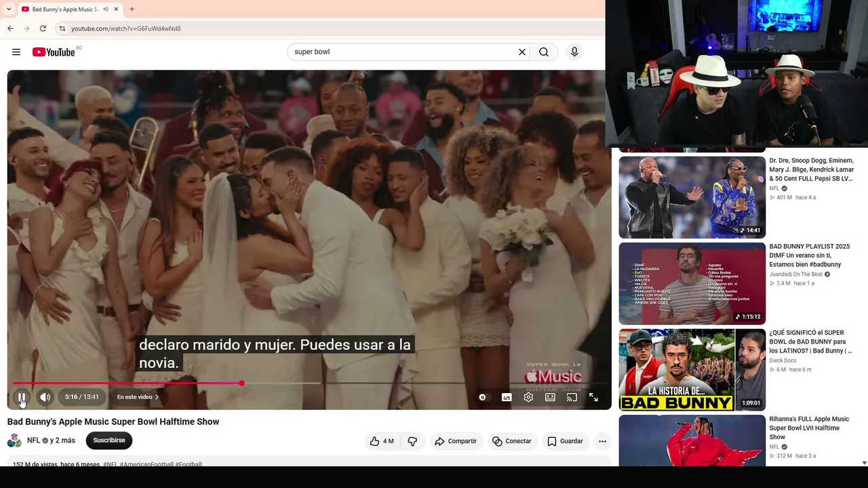View site information in address bar
The height and width of the screenshot is (488, 868).
(62, 28)
